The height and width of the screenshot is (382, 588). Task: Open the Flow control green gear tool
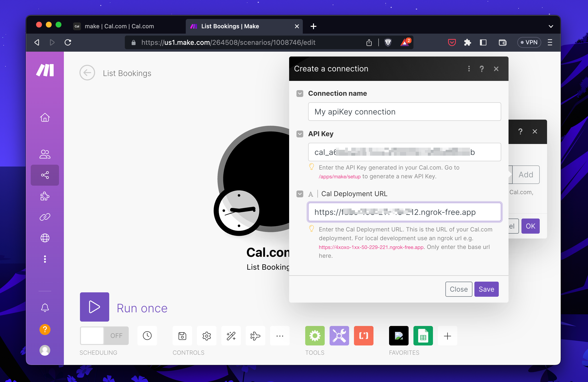(x=314, y=335)
